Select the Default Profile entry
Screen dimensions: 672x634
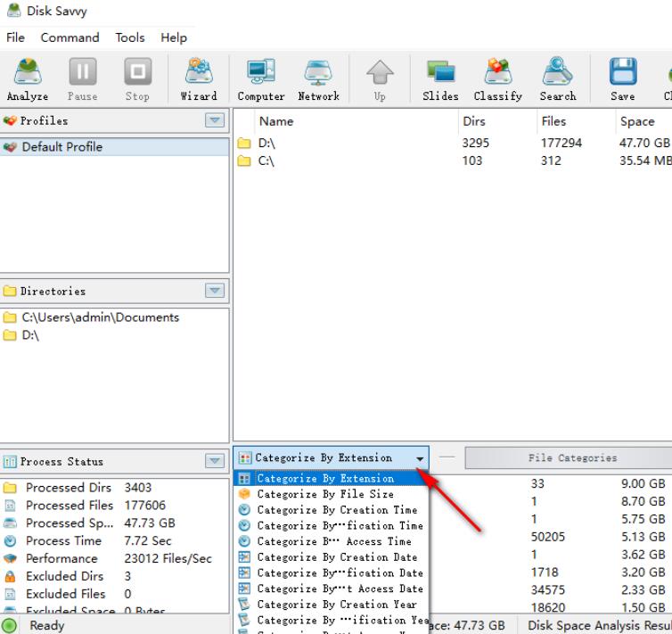61,147
